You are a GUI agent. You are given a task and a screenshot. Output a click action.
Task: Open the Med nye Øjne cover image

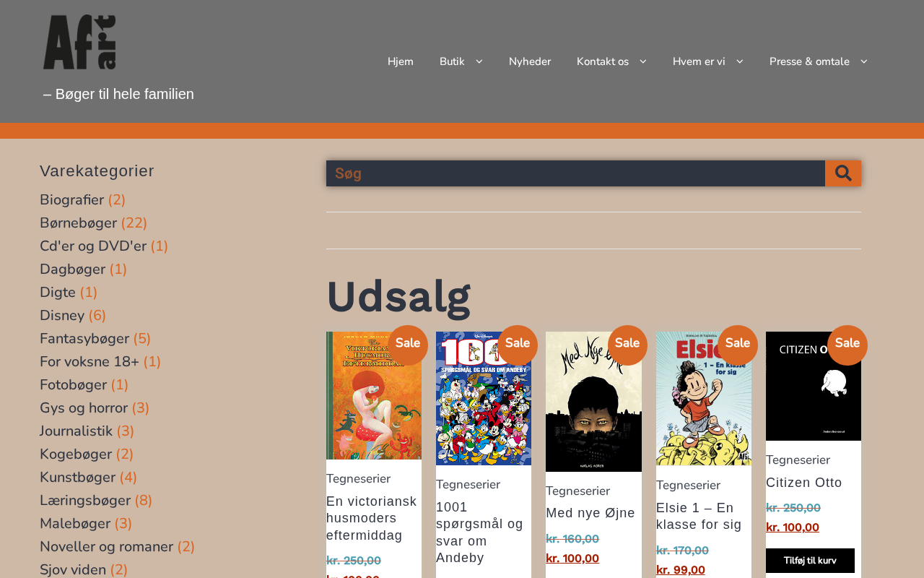tap(593, 402)
